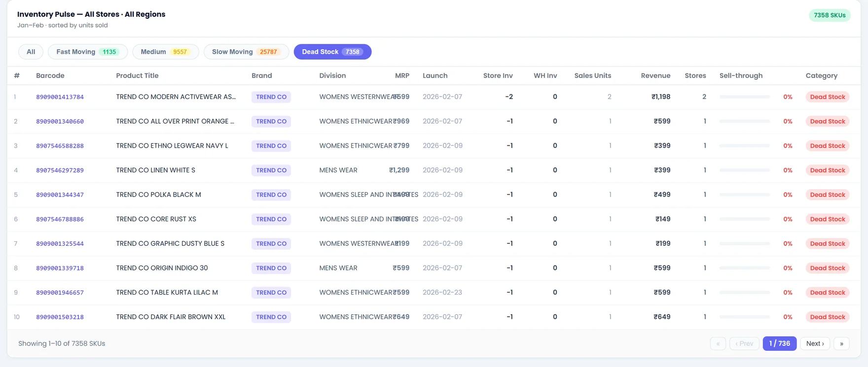The width and height of the screenshot is (868, 367).
Task: Click sell-through bar for CORE RUST XS row
Action: coord(745,219)
